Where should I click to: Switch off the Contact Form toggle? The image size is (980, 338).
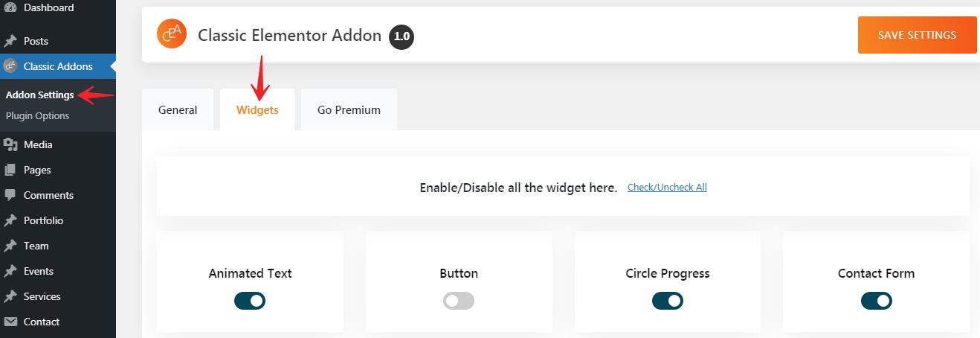point(877,301)
